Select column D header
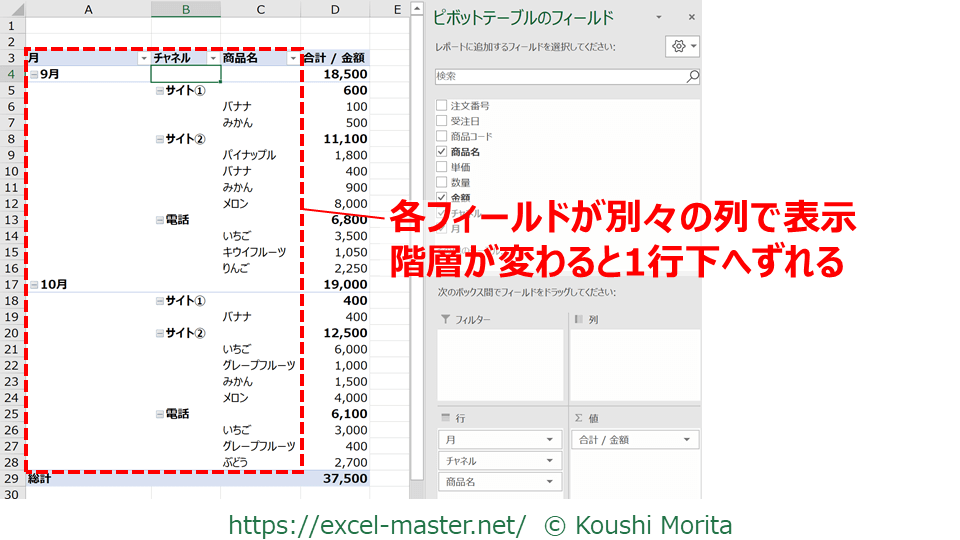The width and height of the screenshot is (960, 540). point(335,9)
